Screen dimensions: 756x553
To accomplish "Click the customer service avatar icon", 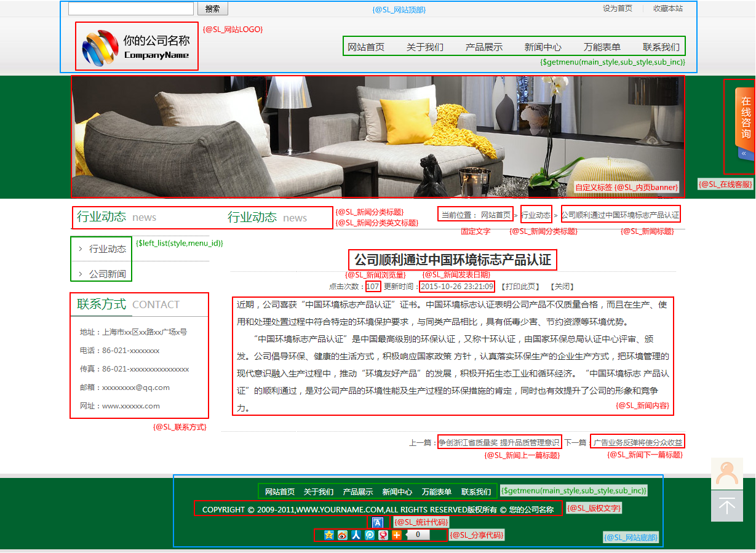I will click(726, 474).
